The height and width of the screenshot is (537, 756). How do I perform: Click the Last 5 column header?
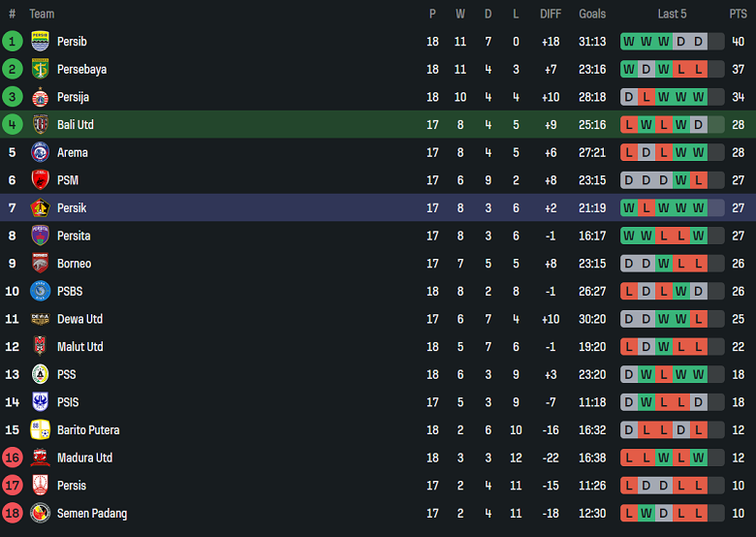coord(672,14)
